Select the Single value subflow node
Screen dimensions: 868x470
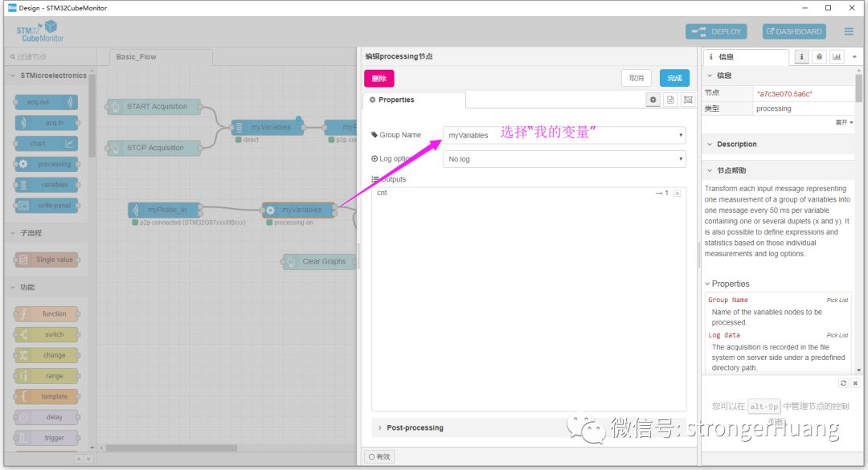pyautogui.click(x=47, y=259)
